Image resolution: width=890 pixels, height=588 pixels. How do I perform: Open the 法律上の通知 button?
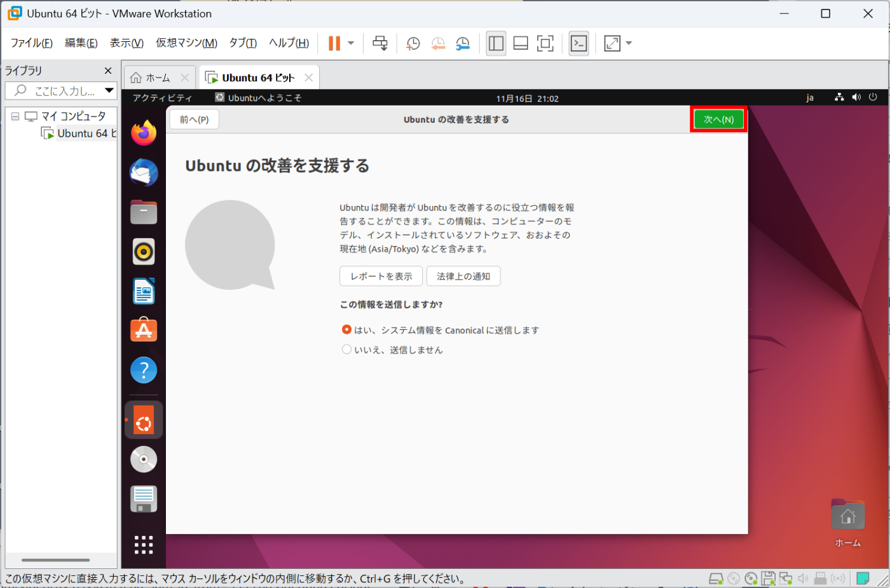click(463, 277)
